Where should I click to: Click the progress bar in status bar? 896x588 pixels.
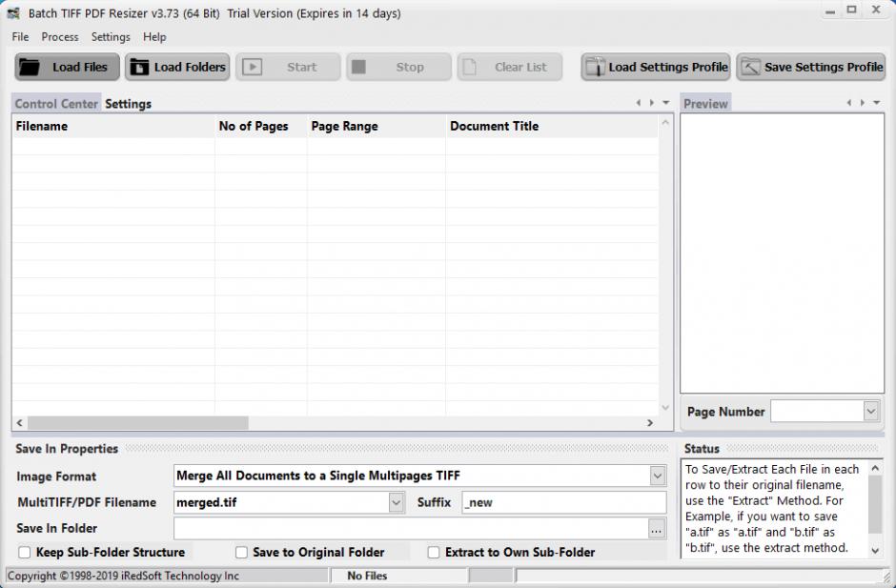point(700,576)
